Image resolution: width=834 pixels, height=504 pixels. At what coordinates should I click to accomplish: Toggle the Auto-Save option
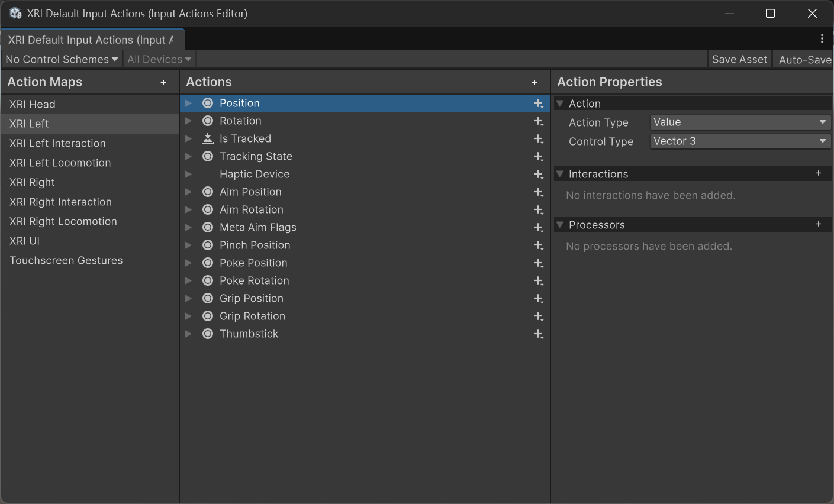tap(804, 60)
